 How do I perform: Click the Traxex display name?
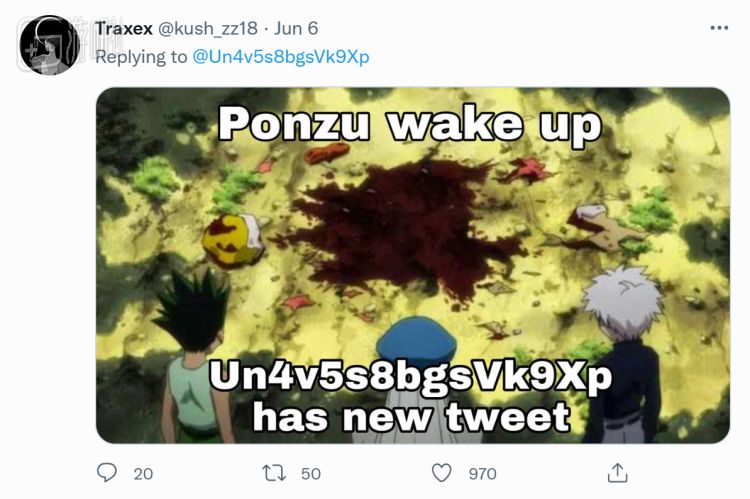124,28
